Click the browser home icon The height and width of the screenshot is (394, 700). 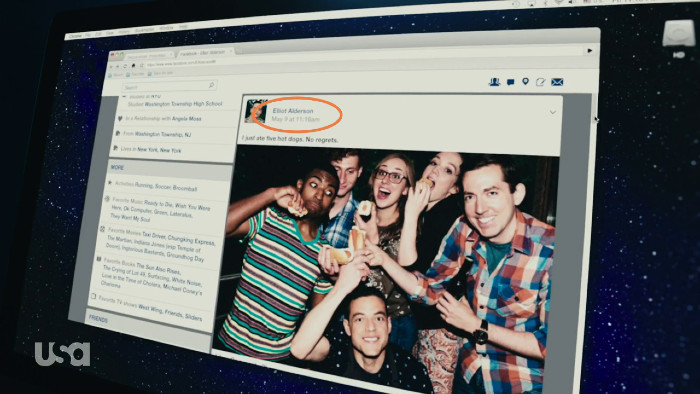(133, 66)
